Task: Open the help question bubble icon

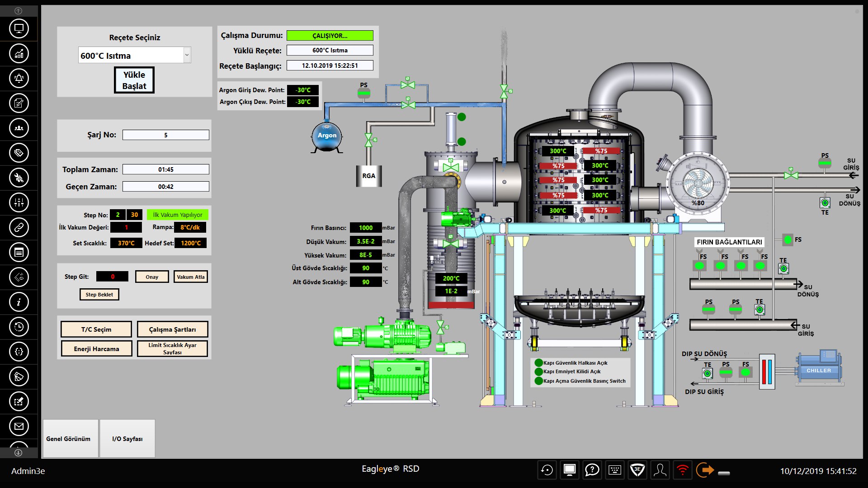Action: tap(592, 470)
